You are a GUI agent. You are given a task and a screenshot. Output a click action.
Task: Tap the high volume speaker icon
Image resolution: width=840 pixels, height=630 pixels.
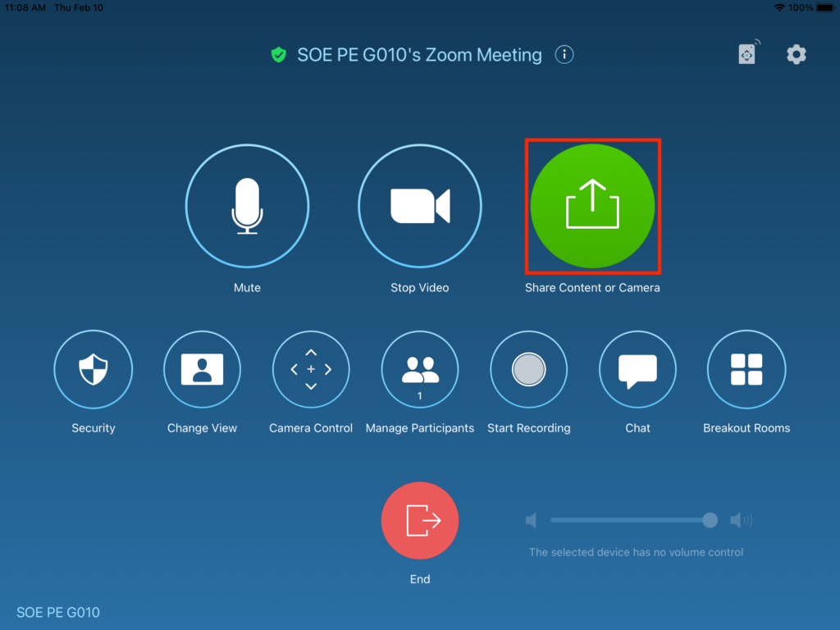(741, 519)
